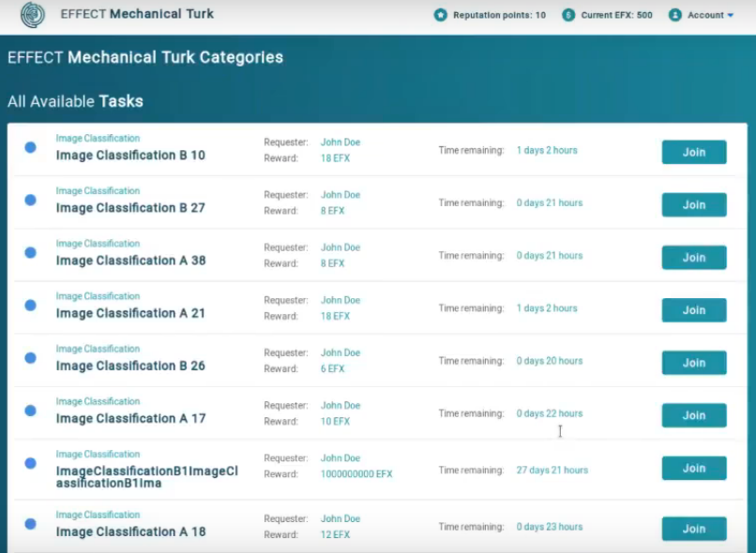Click the reputation points star icon

coord(440,15)
